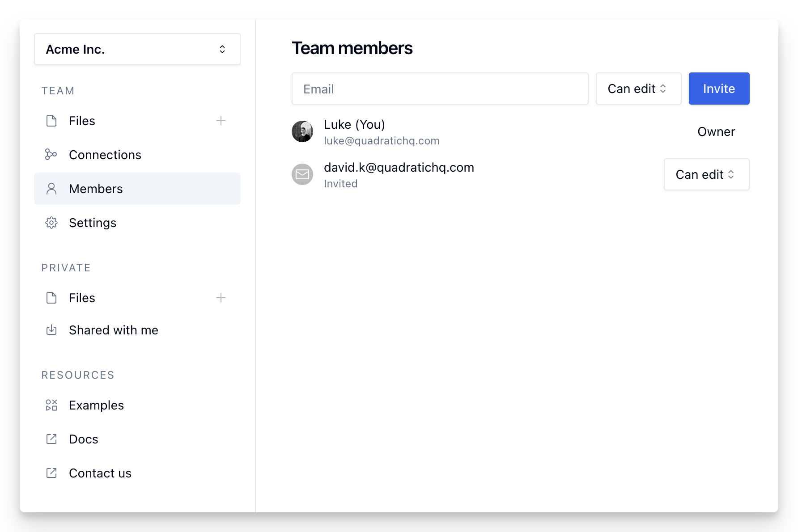Open the Acme Inc. team switcher
This screenshot has height=532, width=798.
(x=137, y=49)
